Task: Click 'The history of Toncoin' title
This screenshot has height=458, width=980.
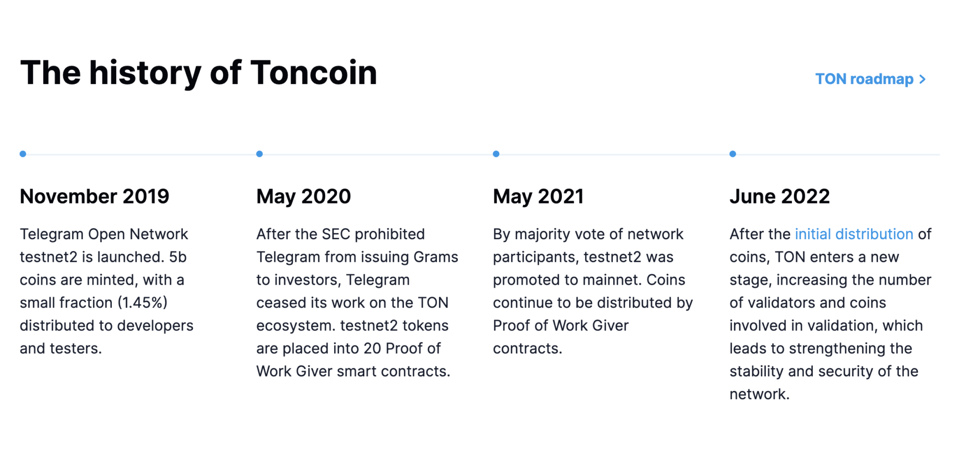Action: click(x=198, y=72)
